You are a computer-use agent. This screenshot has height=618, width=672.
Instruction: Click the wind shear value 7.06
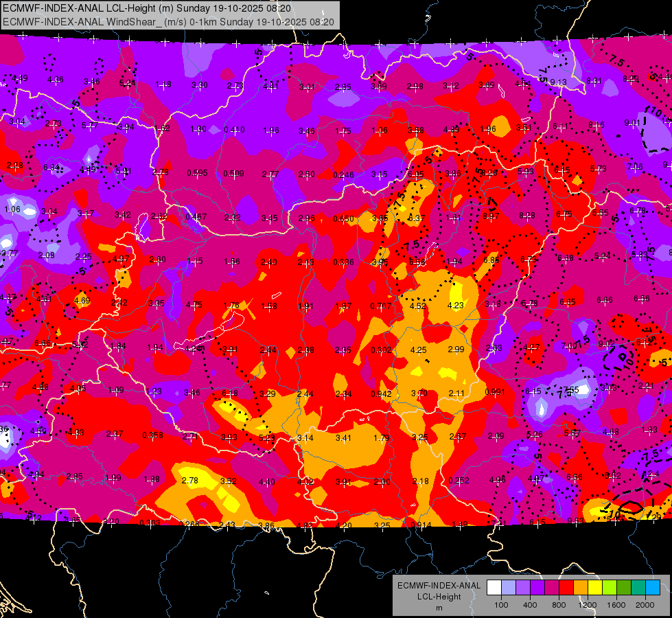click(x=635, y=166)
